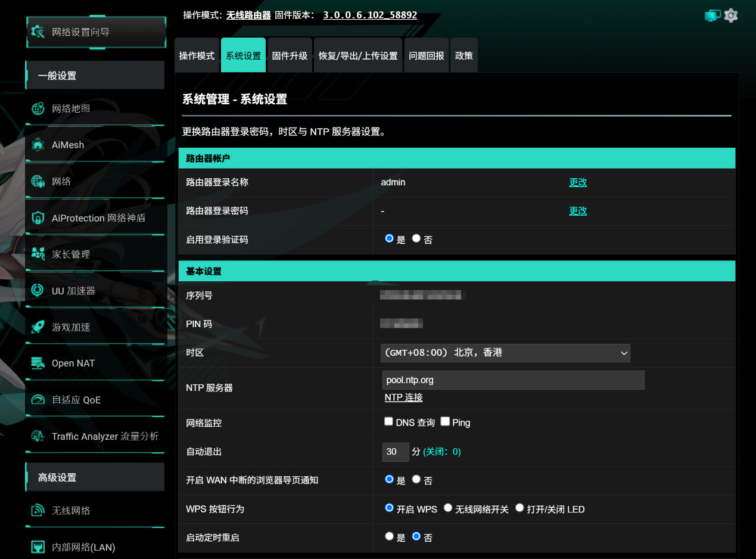Click the 网络 globe icon in sidebar
Image resolution: width=756 pixels, height=559 pixels.
click(38, 181)
